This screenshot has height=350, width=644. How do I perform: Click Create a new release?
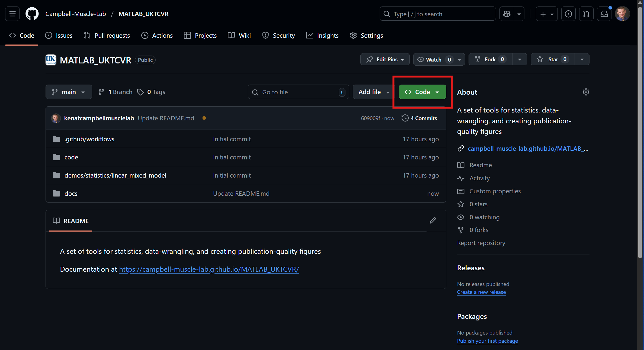click(481, 292)
